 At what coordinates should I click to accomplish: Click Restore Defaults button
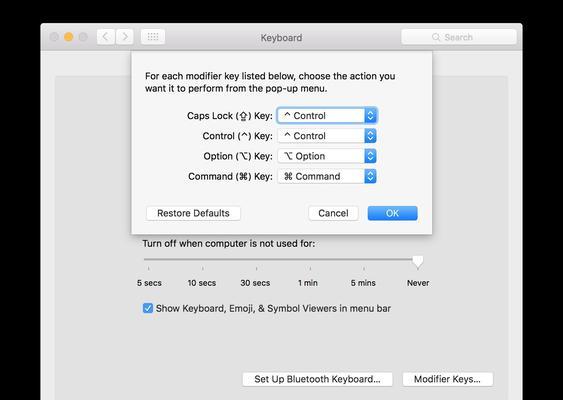tap(193, 213)
